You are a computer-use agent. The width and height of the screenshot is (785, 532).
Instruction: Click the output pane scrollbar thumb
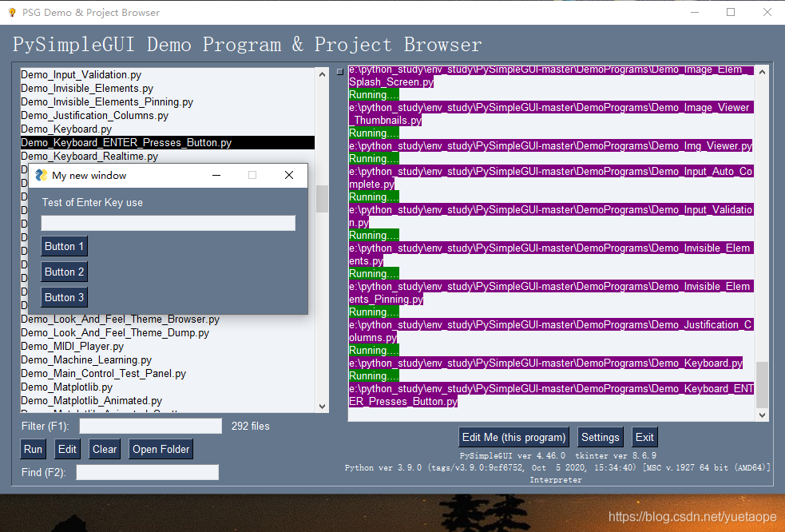click(762, 385)
